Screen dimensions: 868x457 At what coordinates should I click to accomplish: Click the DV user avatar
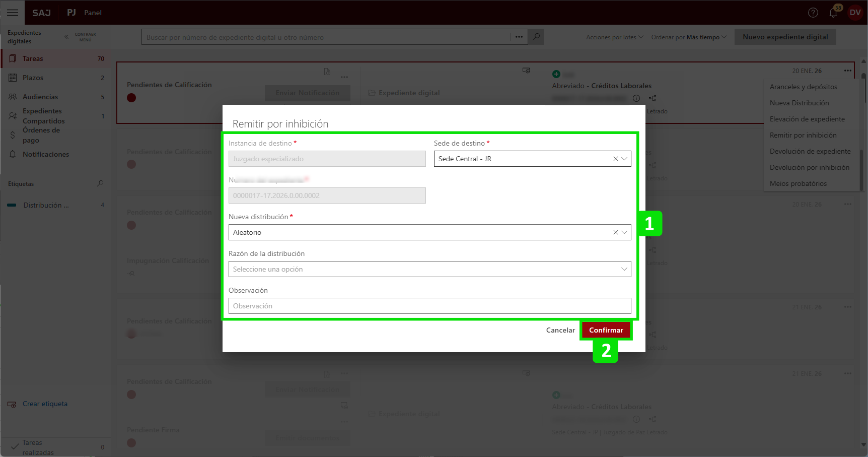tap(855, 13)
